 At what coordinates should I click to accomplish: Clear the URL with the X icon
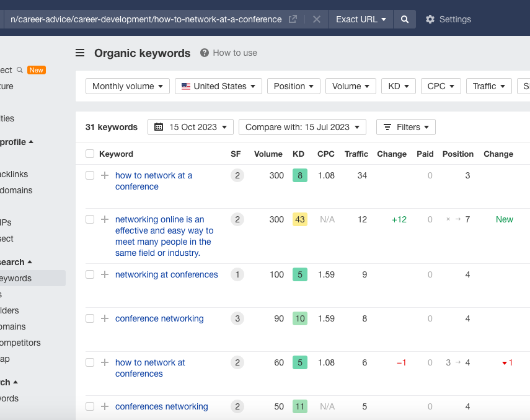click(316, 19)
